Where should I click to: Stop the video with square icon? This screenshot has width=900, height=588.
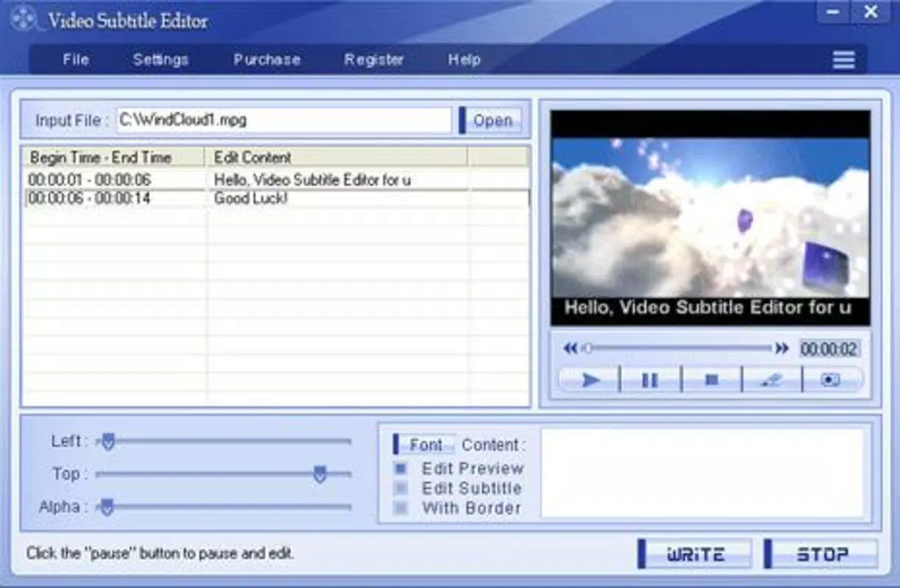pos(712,380)
